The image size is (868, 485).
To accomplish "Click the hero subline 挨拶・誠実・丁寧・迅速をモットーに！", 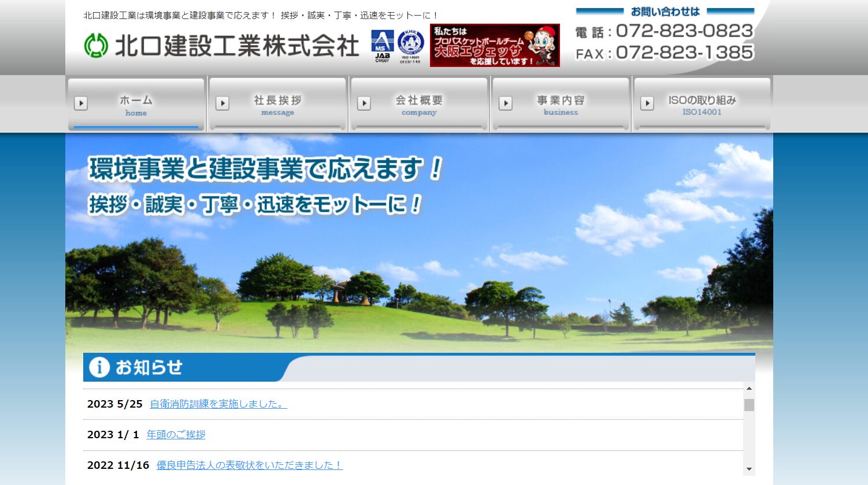I will tap(255, 204).
